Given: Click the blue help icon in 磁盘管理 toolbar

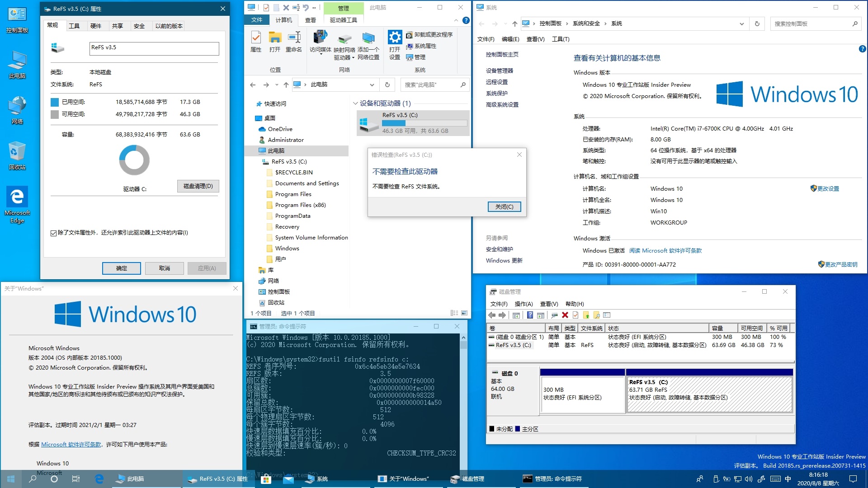Looking at the screenshot, I should tap(530, 315).
